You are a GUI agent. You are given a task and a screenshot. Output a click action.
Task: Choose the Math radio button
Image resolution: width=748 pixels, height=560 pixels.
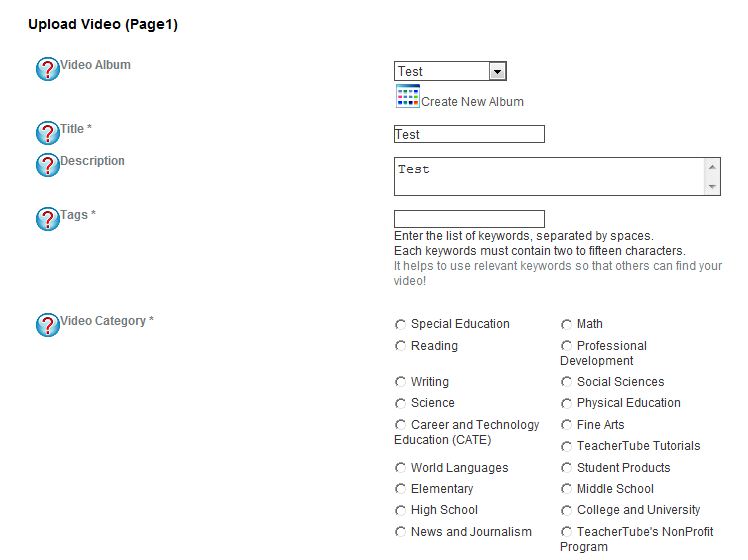tap(567, 324)
